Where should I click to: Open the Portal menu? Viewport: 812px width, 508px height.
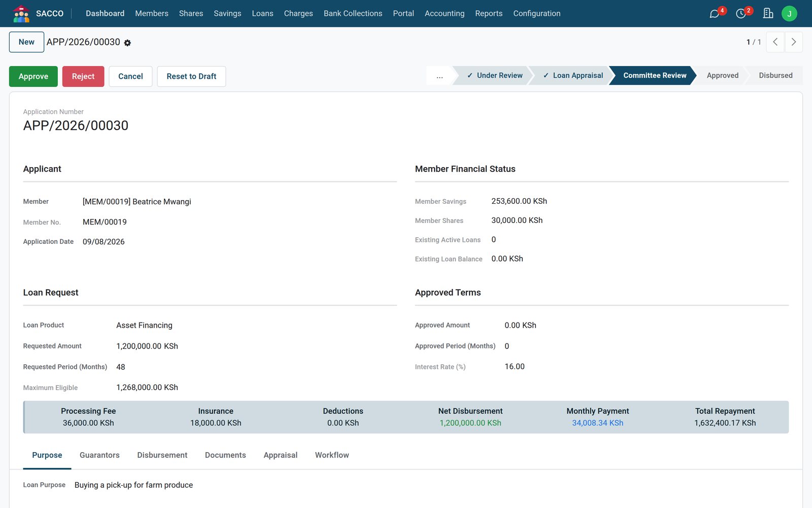pos(403,14)
